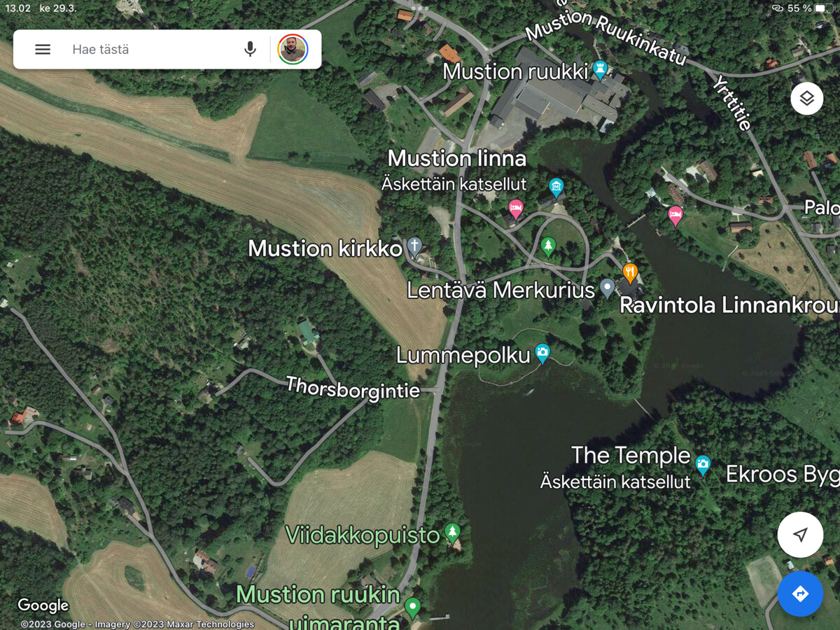The width and height of the screenshot is (840, 630).
Task: Start directions with the blue button
Action: pyautogui.click(x=800, y=594)
